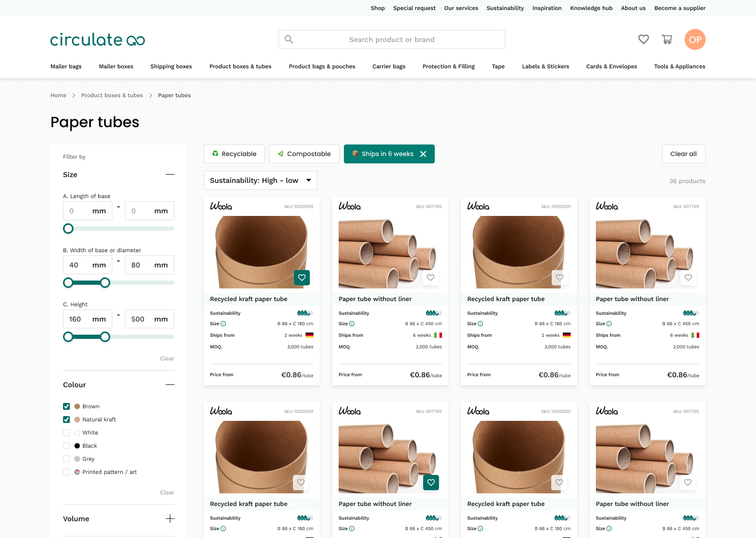Click the sustainability rating drops on first card

click(x=305, y=313)
